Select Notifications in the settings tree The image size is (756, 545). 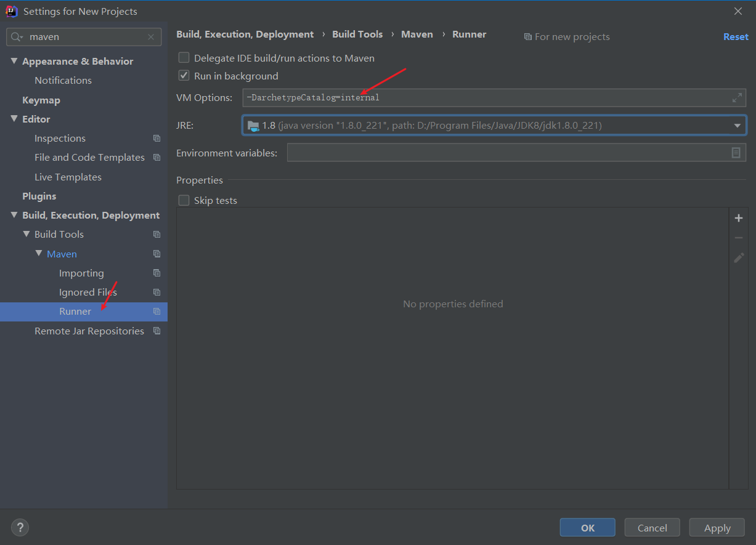pos(63,81)
